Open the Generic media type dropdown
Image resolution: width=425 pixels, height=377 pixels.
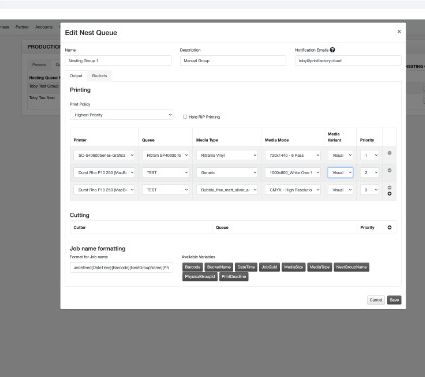227,173
